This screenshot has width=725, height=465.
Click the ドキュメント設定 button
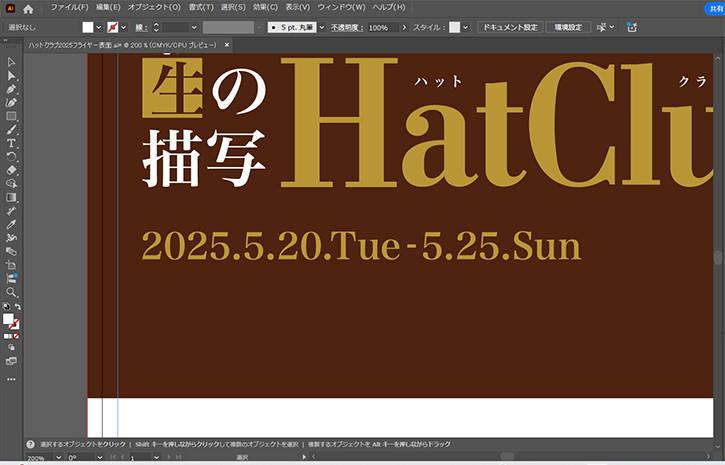tap(509, 27)
